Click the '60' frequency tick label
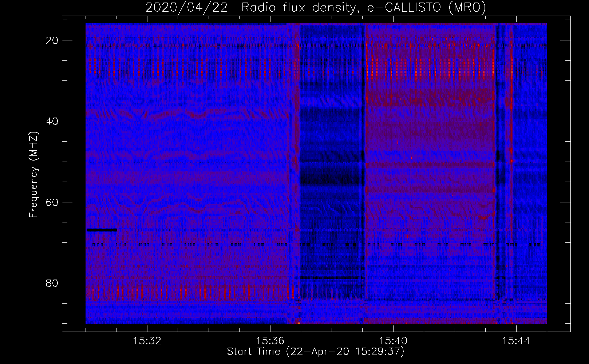589x364 pixels. [52, 202]
